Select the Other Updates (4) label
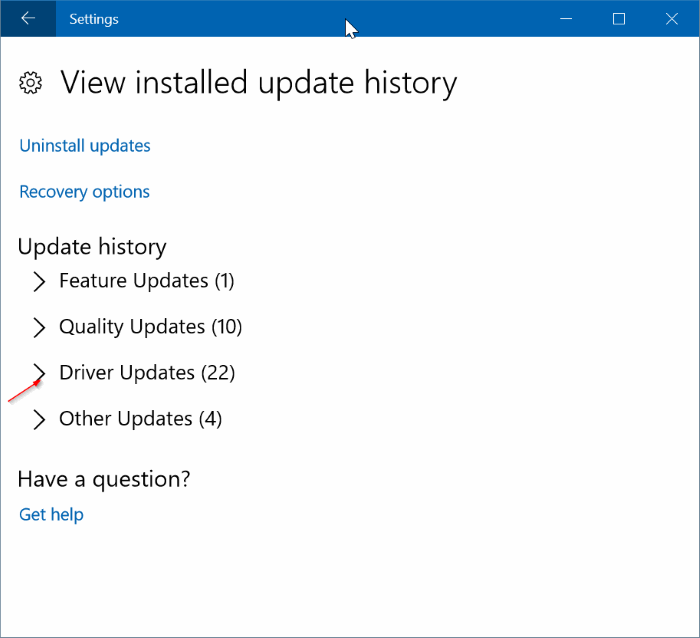Viewport: 700px width, 638px height. pos(141,419)
